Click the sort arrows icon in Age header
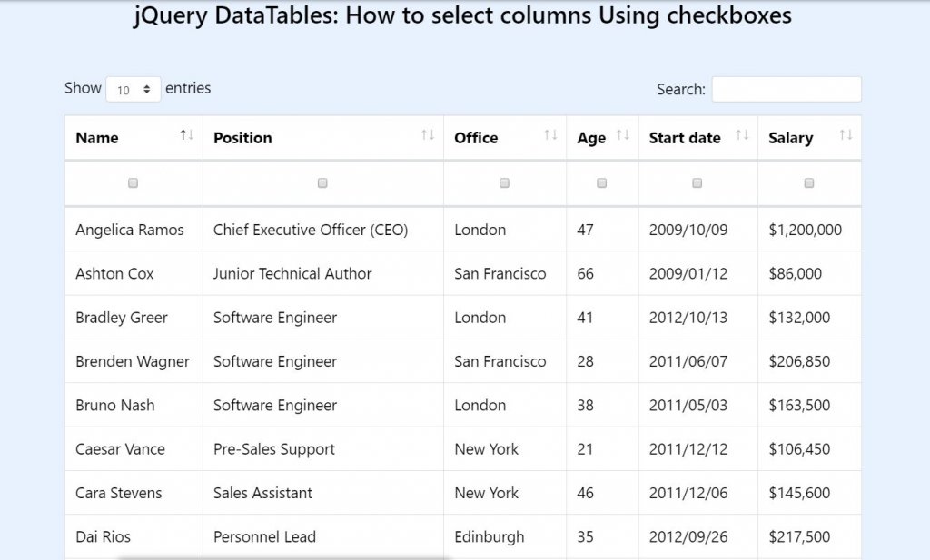This screenshot has width=930, height=560. click(x=623, y=135)
